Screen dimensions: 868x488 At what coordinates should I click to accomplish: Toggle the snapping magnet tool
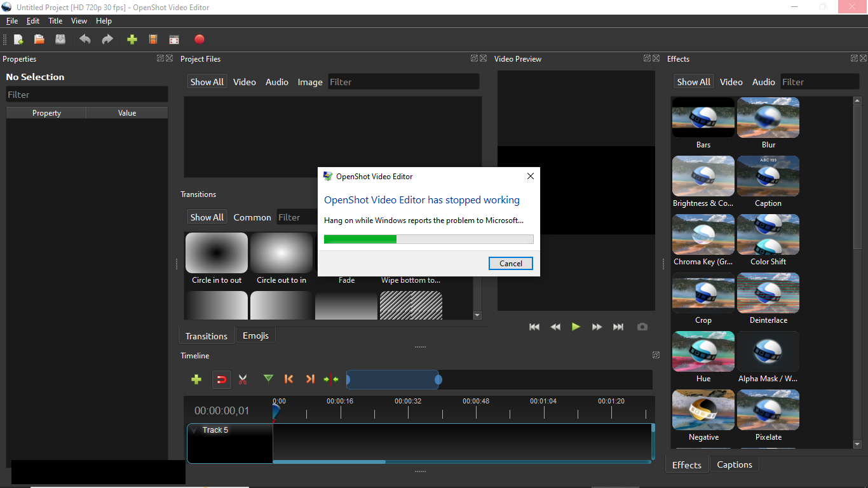click(221, 379)
